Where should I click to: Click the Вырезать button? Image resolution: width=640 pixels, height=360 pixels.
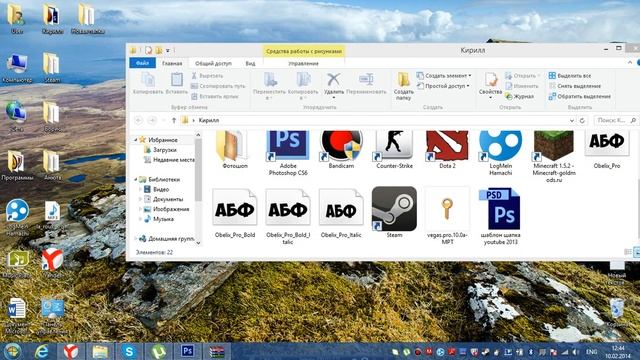[x=207, y=76]
